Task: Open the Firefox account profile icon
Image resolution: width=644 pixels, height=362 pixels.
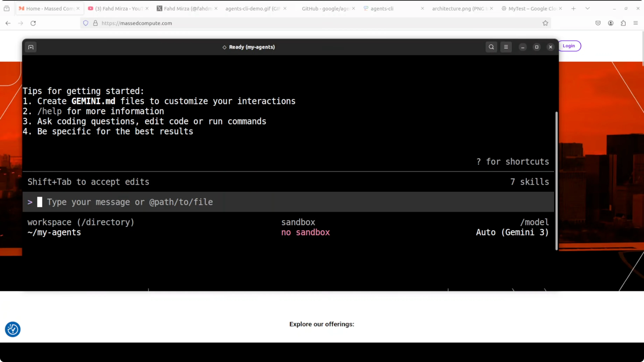Action: coord(611,23)
